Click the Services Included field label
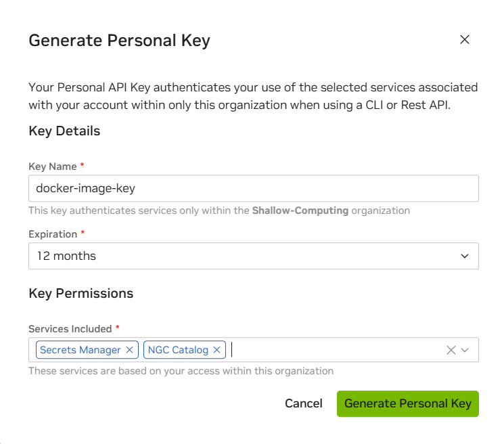 tap(70, 329)
